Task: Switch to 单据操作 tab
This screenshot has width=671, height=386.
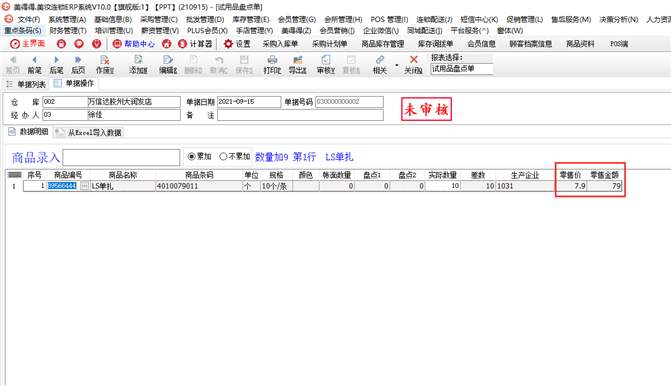Action: [x=74, y=84]
